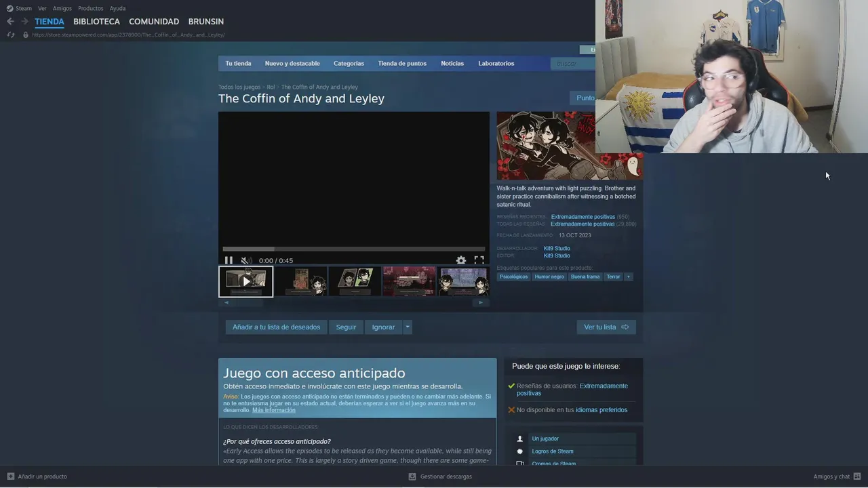Open the Más información link
Viewport: 868px width, 488px height.
coord(274,410)
